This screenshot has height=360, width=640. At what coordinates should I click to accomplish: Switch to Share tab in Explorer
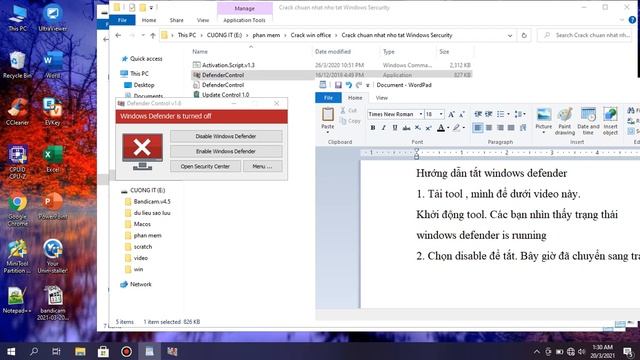[x=177, y=20]
